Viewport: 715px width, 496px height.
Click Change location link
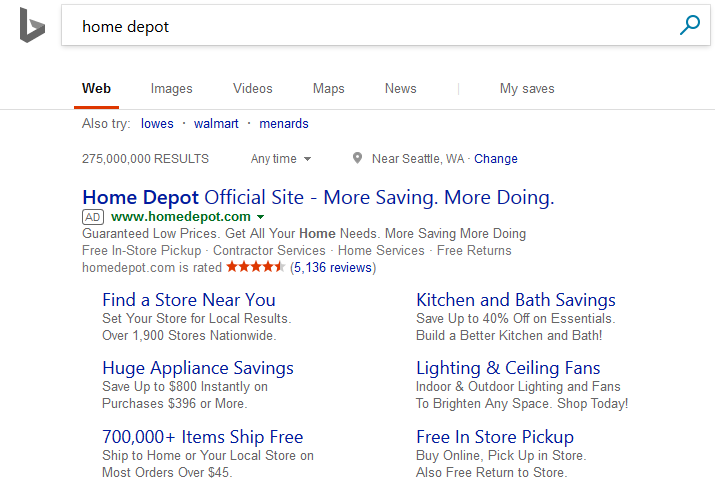point(496,159)
